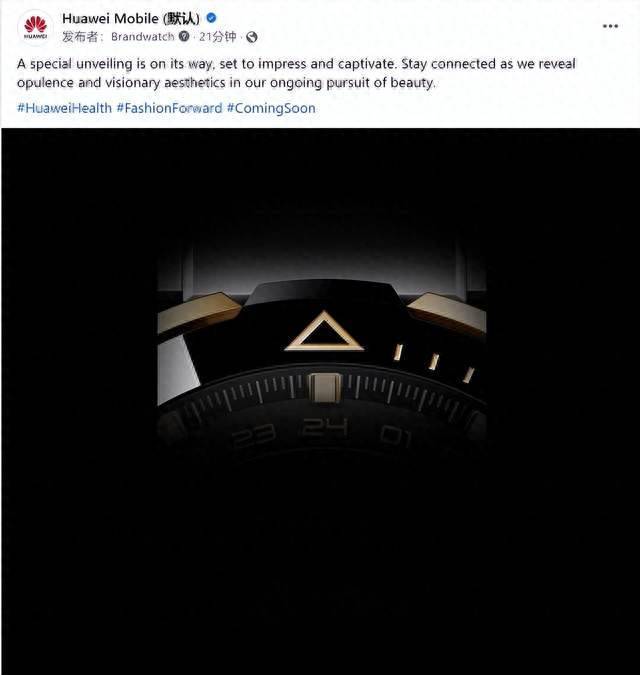
Task: Open the Huawei logo profile picture
Action: (35, 27)
